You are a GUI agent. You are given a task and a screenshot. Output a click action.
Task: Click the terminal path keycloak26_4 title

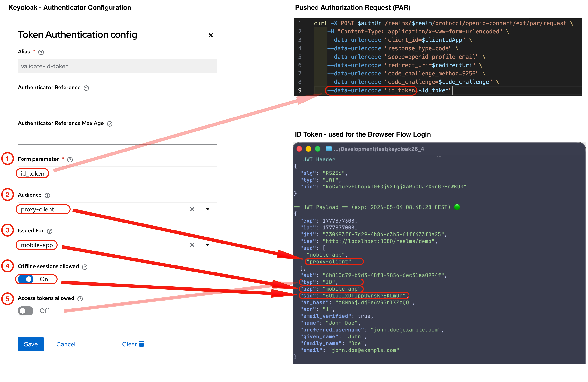pos(379,149)
